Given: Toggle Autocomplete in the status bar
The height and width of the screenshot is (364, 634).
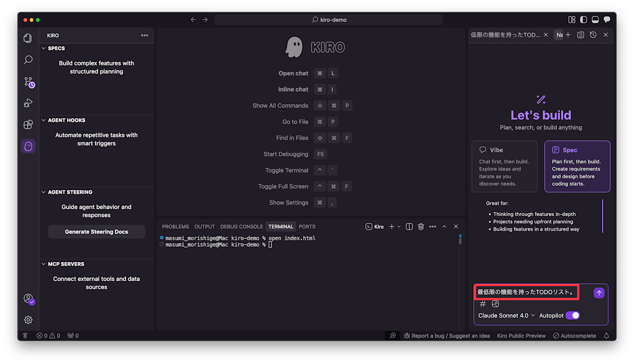Looking at the screenshot, I should pyautogui.click(x=574, y=335).
